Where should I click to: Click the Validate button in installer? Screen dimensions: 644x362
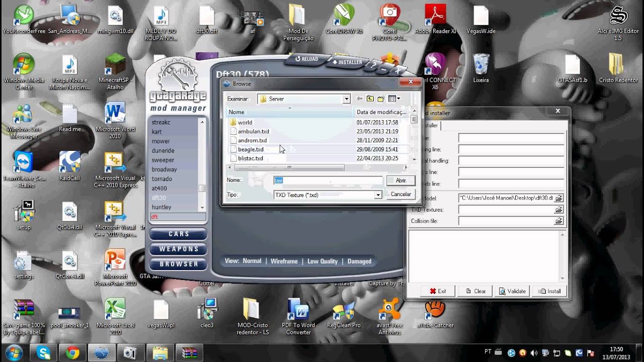coord(513,291)
